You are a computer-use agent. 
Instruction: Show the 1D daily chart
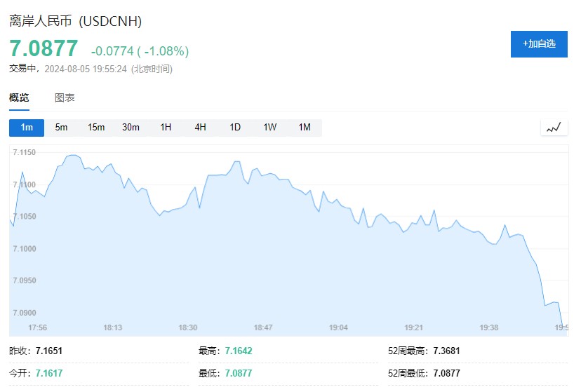pos(235,128)
